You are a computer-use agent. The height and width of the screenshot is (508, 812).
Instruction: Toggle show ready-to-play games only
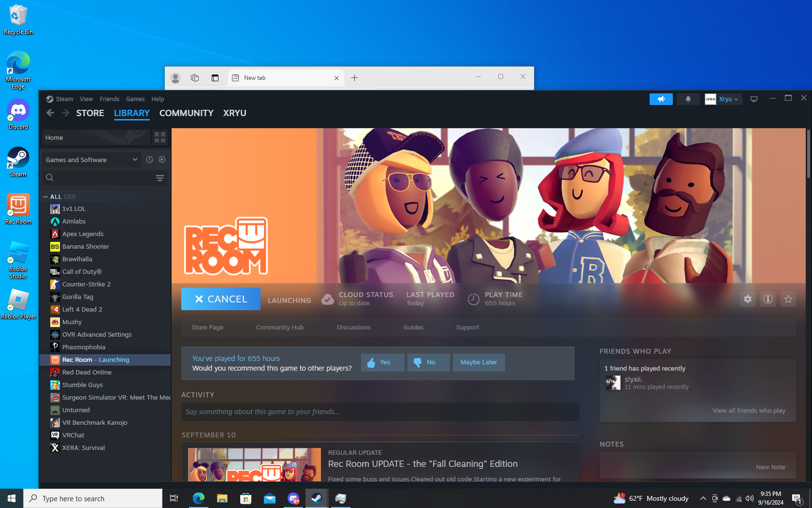click(x=162, y=160)
